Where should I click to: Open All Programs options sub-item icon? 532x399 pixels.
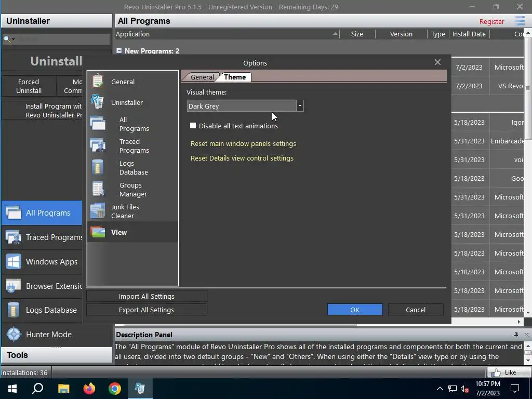(x=98, y=124)
